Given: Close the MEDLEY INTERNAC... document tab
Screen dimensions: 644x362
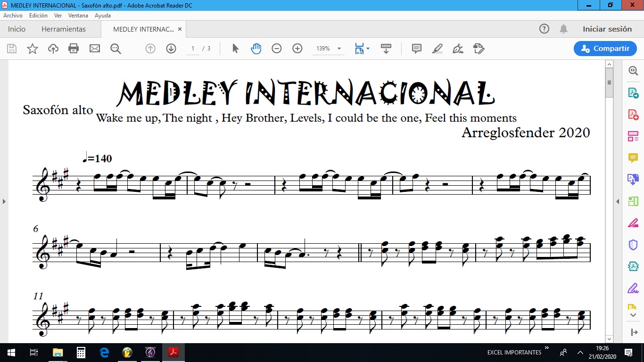Looking at the screenshot, I should [x=180, y=29].
